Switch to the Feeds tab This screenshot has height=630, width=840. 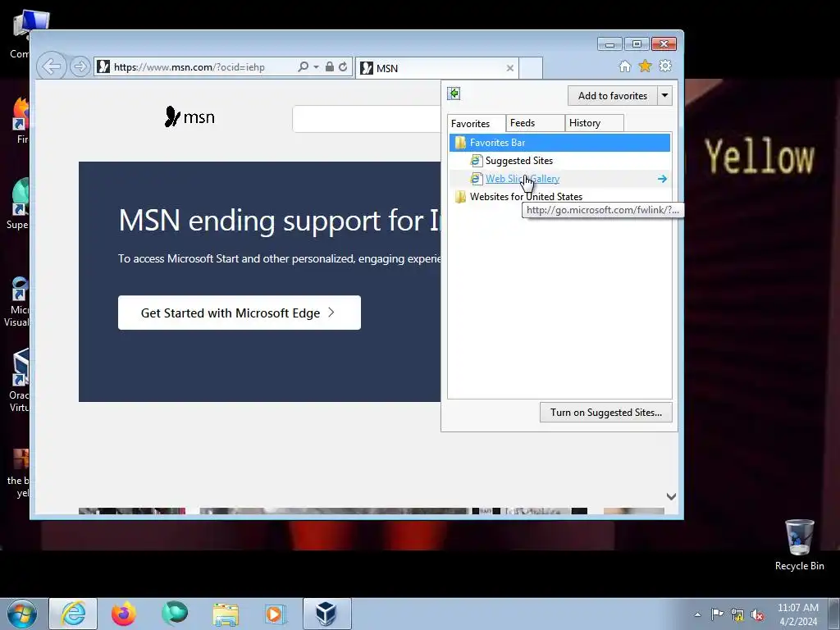click(535, 123)
